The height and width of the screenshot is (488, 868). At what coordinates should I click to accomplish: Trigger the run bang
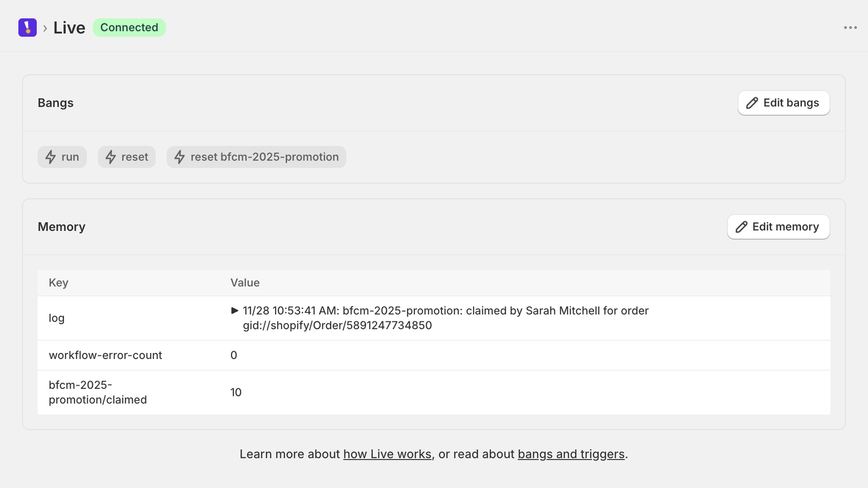point(62,157)
